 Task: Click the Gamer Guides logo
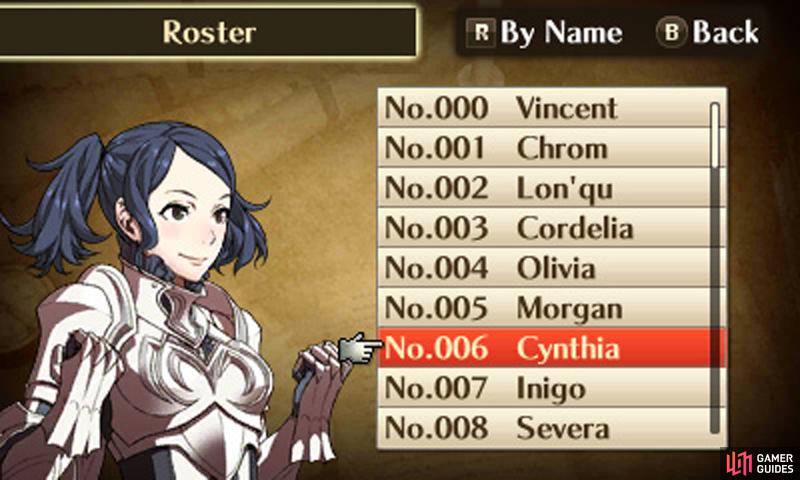point(760,463)
